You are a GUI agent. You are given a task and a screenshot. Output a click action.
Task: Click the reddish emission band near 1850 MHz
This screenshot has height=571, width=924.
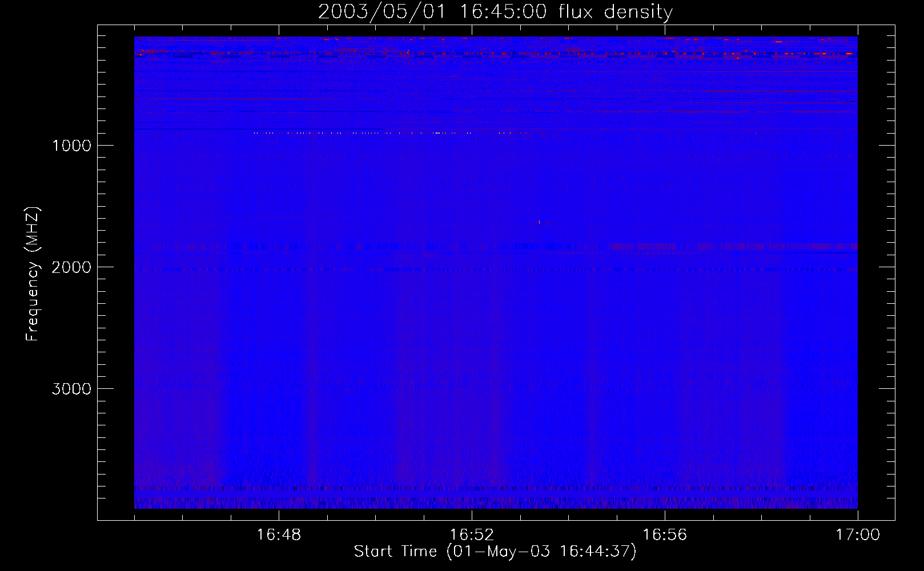pos(734,247)
